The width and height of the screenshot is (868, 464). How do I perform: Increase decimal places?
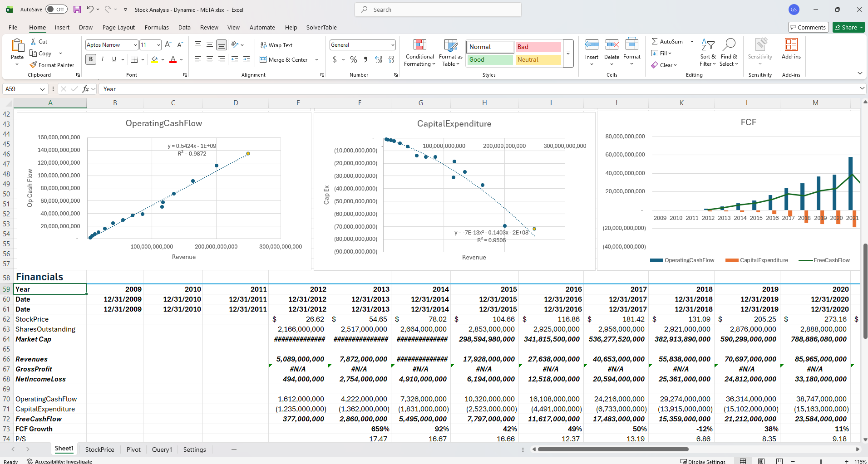coord(379,59)
